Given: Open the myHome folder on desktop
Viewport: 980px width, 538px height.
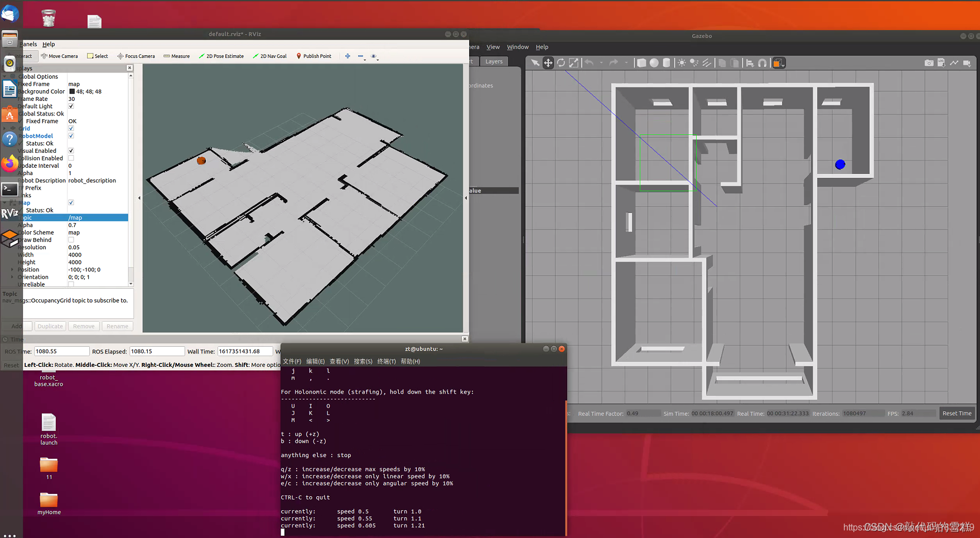Looking at the screenshot, I should (49, 503).
